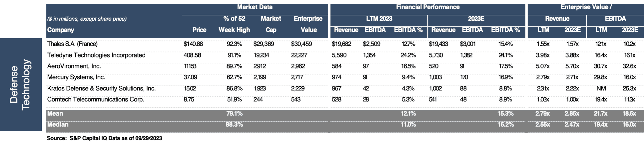644x147 pixels.
Task: Select the LTM 2023 subheader
Action: 379,19
